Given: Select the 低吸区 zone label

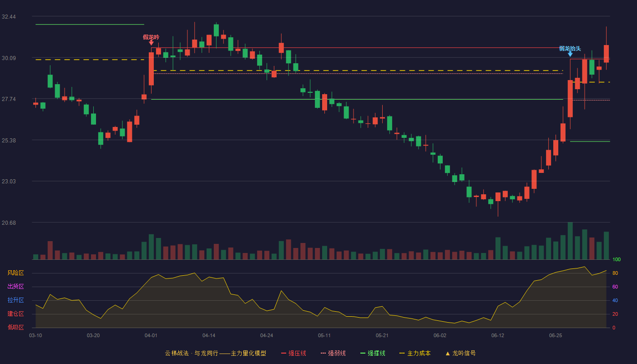Looking at the screenshot, I should click(x=15, y=327).
